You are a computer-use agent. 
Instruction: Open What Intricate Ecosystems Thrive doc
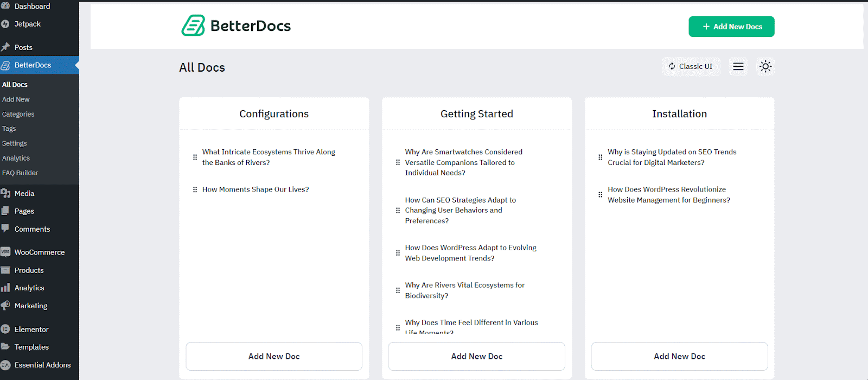tap(269, 157)
